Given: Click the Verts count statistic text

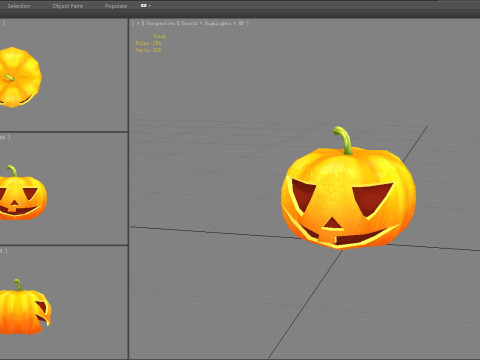Looking at the screenshot, I should coord(148,50).
